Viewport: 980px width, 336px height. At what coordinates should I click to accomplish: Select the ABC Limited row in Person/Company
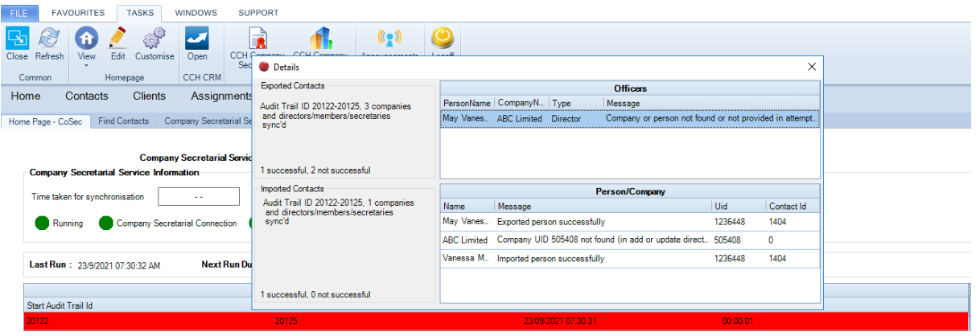(630, 240)
